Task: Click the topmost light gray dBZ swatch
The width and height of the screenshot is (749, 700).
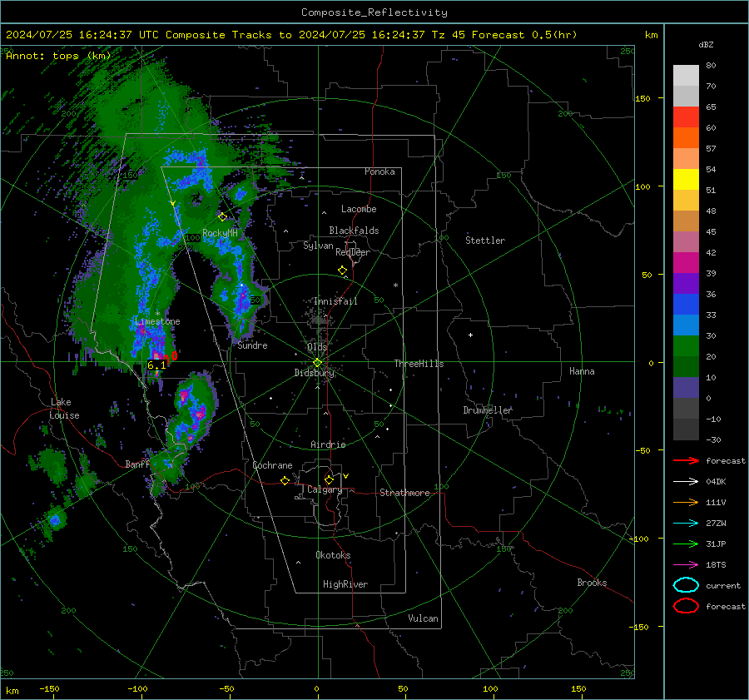Action: [x=686, y=76]
